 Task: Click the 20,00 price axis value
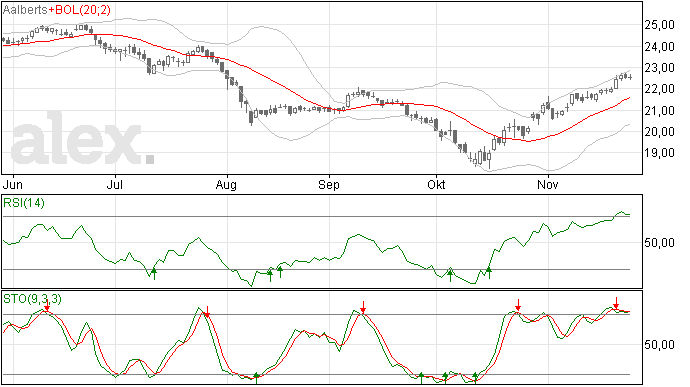click(659, 132)
